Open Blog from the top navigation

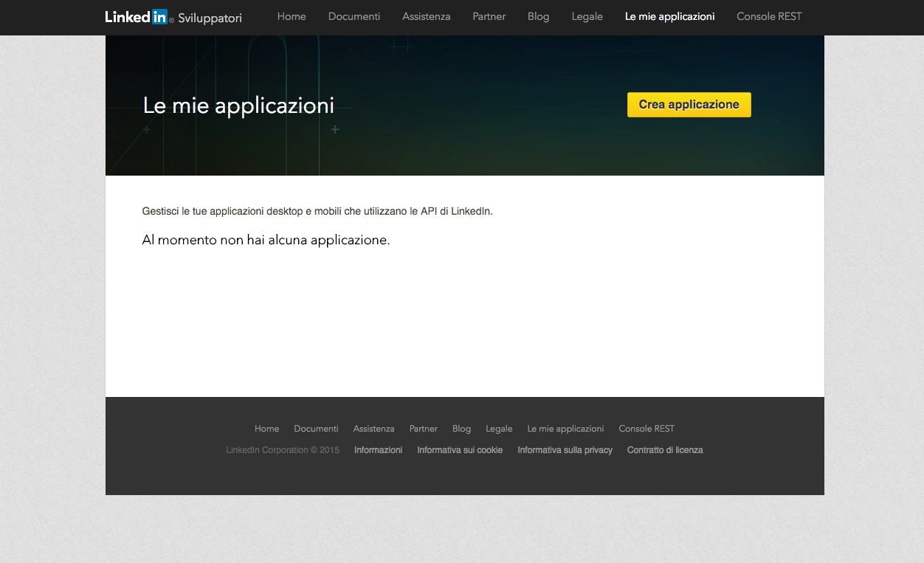pyautogui.click(x=538, y=17)
